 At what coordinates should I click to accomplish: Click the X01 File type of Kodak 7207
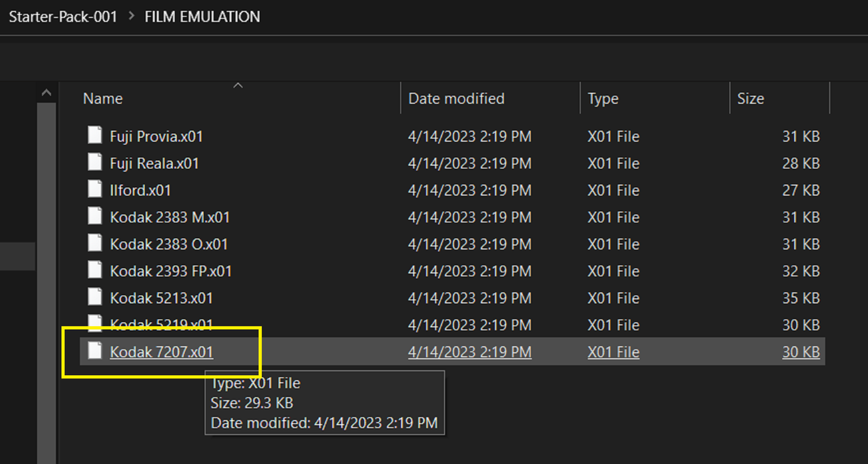click(x=613, y=352)
